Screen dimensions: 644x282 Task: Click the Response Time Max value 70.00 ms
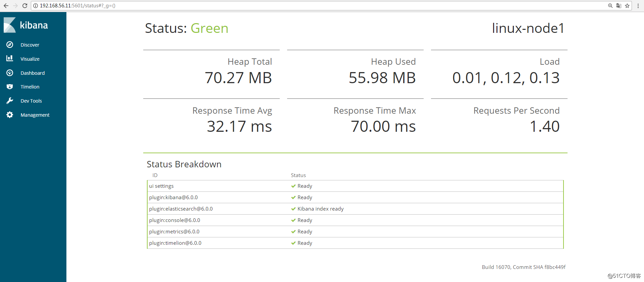point(383,127)
